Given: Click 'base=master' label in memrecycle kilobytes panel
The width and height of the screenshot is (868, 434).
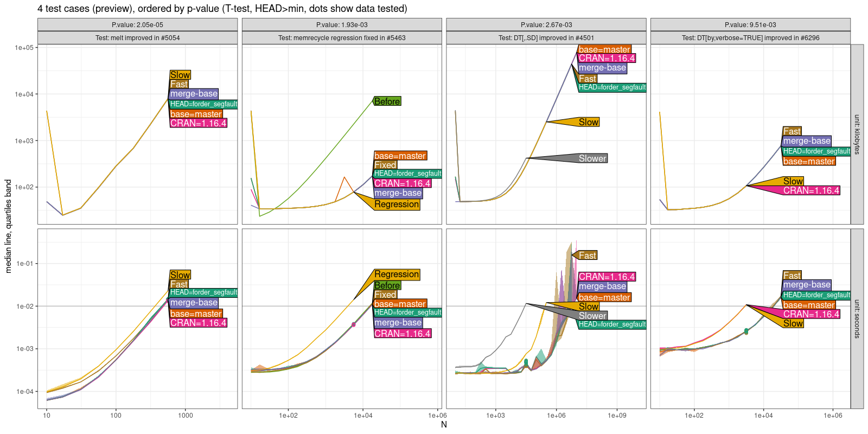Looking at the screenshot, I should (400, 156).
